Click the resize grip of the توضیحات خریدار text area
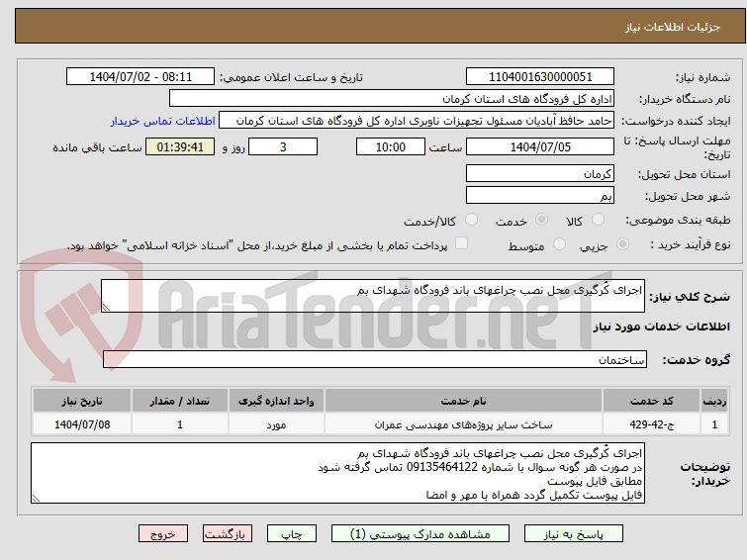747x560 pixels. point(36,499)
